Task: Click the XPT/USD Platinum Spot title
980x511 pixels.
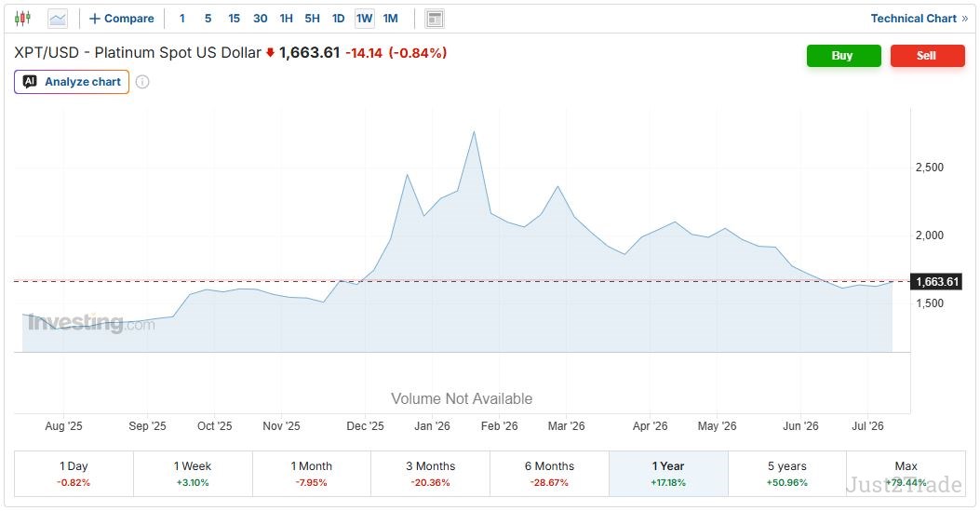Action: point(138,52)
